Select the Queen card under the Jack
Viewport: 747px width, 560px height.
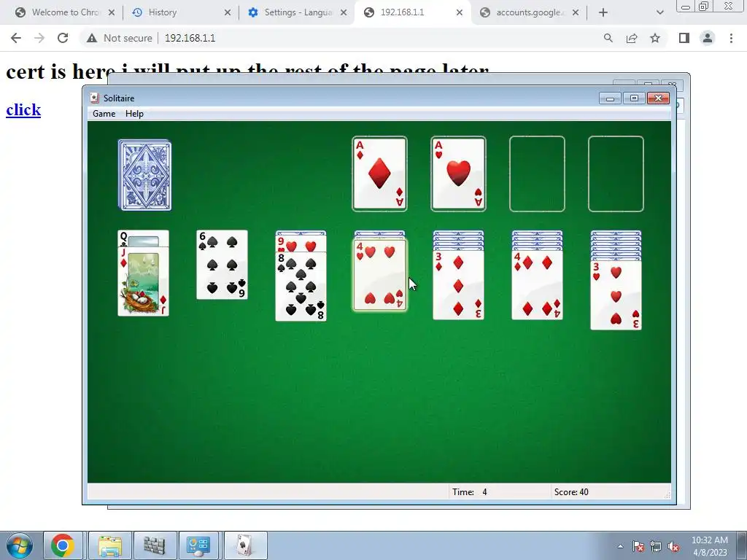[x=144, y=238]
